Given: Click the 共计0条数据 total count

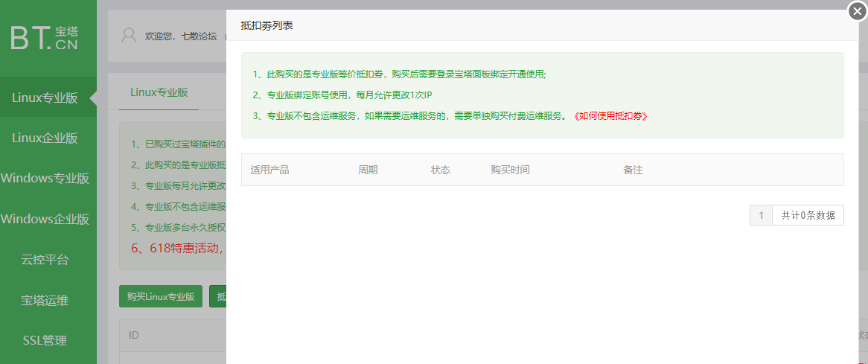Looking at the screenshot, I should [x=808, y=215].
